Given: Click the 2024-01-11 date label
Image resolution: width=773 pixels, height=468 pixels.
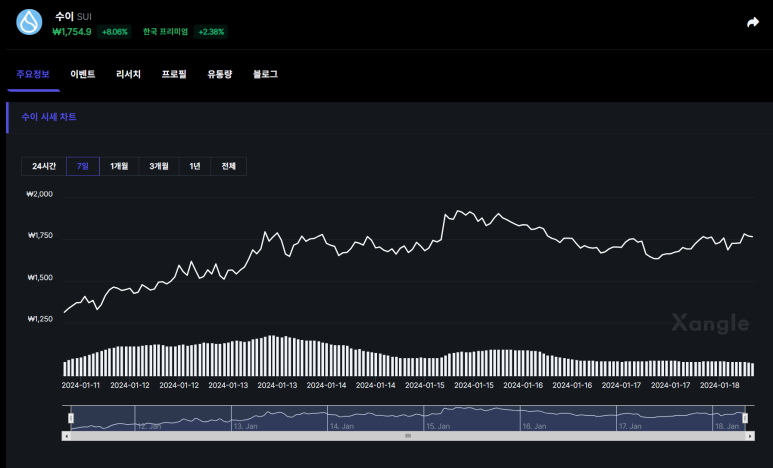Looking at the screenshot, I should (80, 385).
